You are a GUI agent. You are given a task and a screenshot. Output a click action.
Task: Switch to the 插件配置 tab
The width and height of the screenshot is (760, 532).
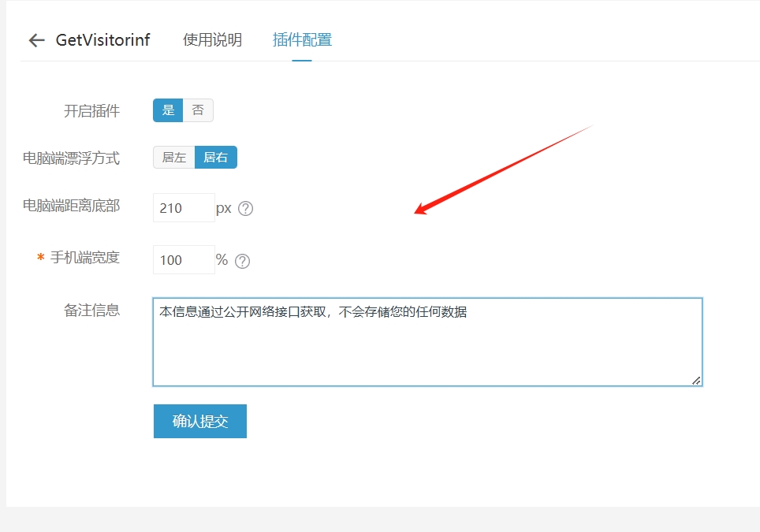point(302,39)
